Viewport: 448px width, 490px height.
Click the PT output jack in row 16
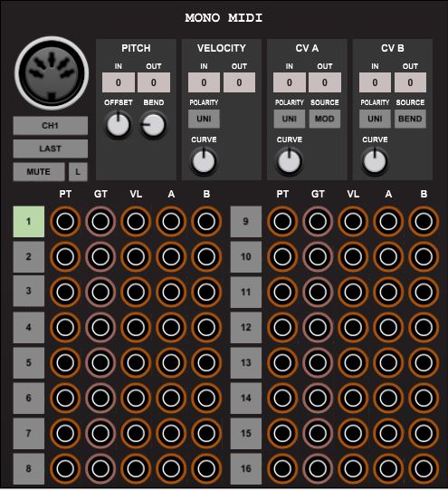click(282, 469)
